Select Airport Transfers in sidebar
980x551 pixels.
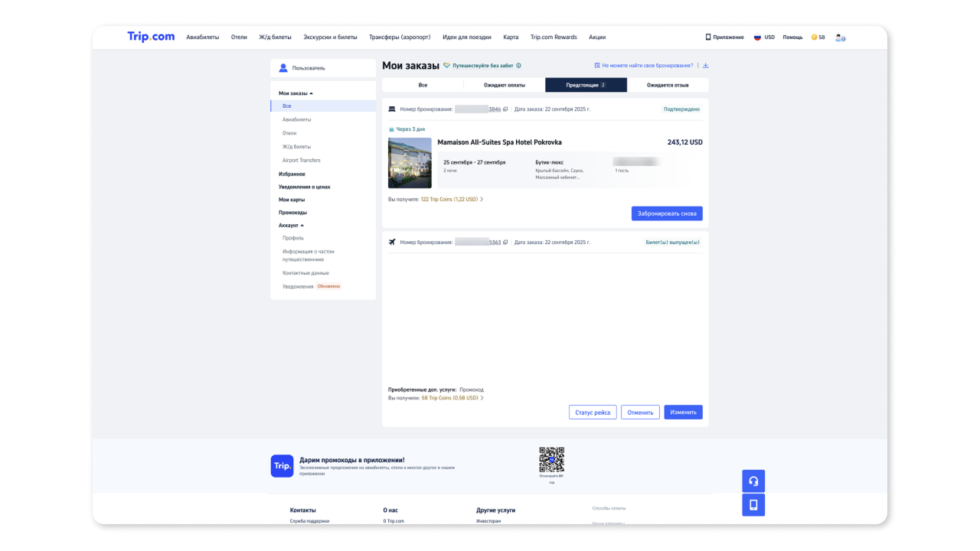[x=302, y=160]
